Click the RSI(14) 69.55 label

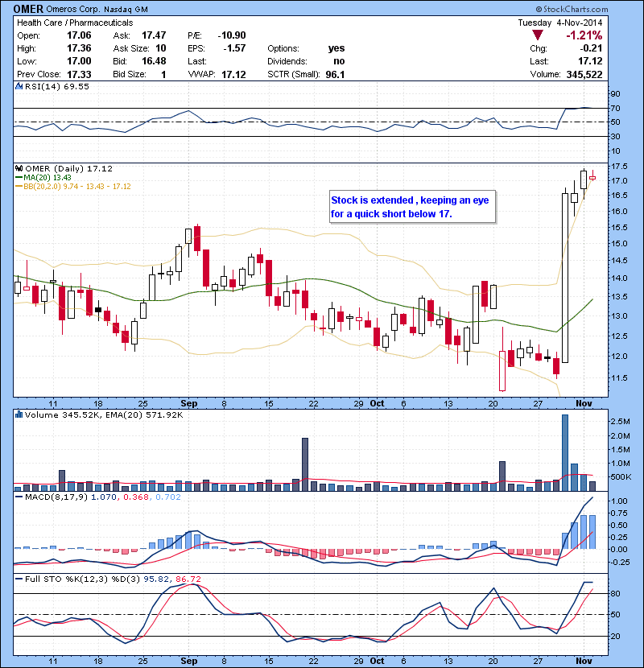(57, 86)
